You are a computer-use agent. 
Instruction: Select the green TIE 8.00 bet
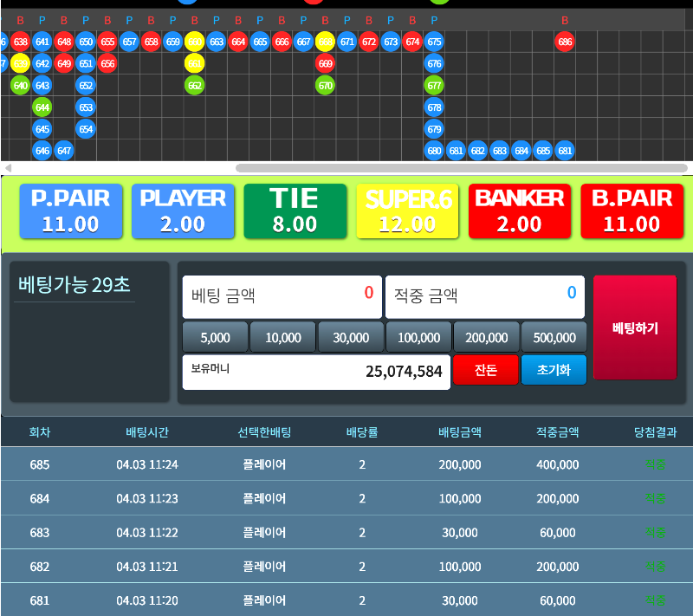(295, 211)
